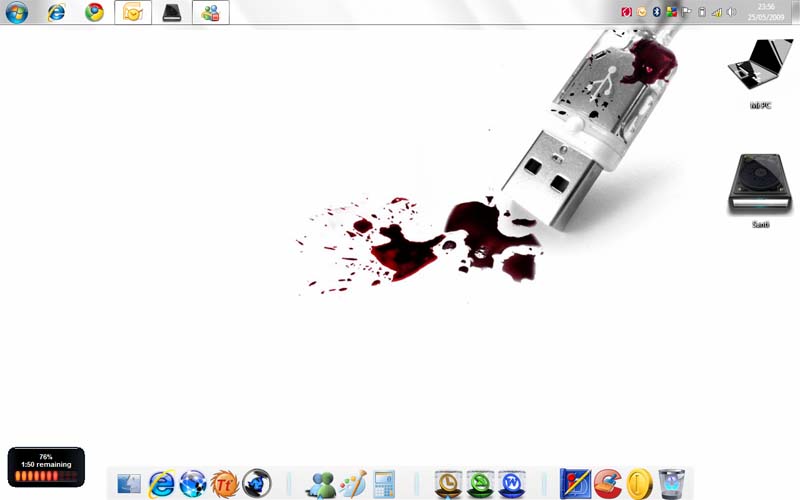Switch to the Outlook taskbar button
The width and height of the screenshot is (800, 500).
[x=133, y=12]
